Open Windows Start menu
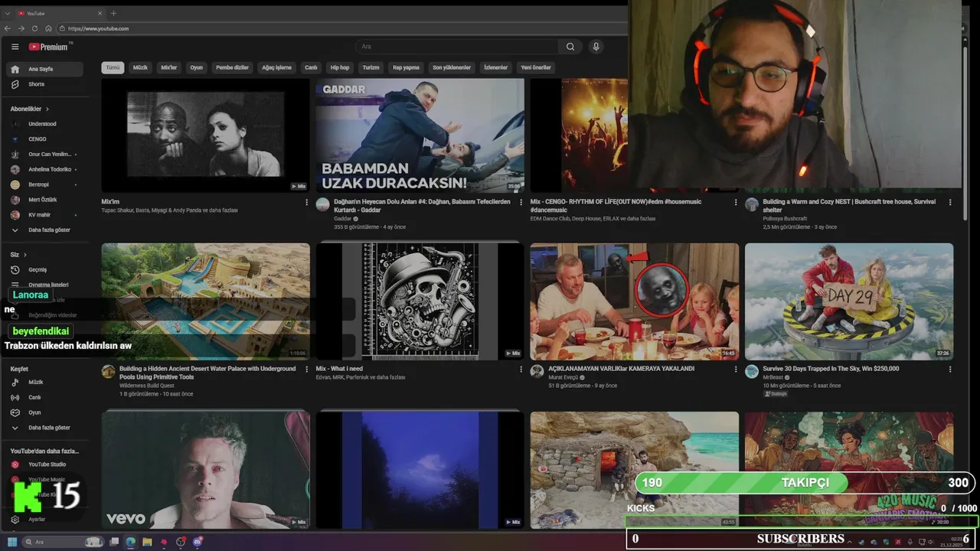980x551 pixels. [x=12, y=542]
